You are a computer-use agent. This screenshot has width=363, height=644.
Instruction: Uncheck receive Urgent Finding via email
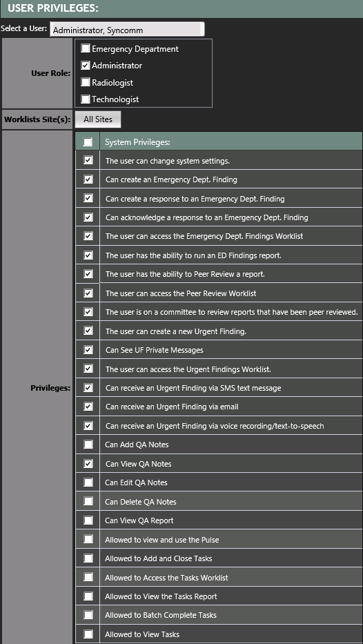[88, 406]
